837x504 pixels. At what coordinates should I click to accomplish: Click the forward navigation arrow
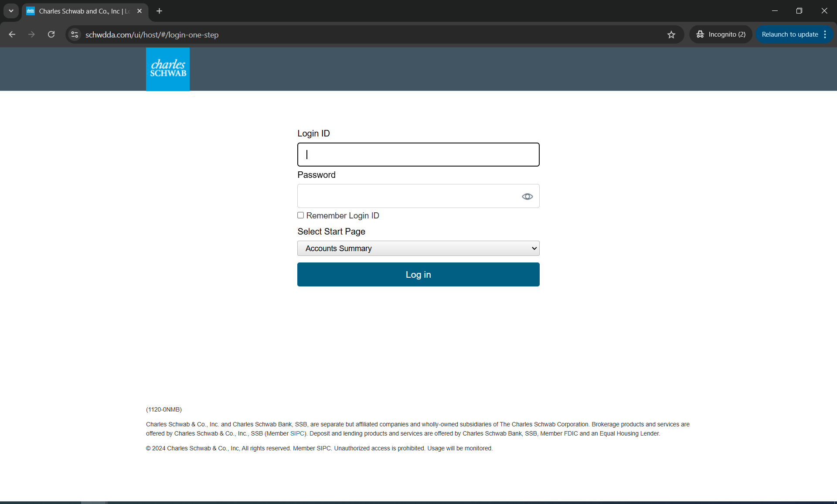pos(31,34)
